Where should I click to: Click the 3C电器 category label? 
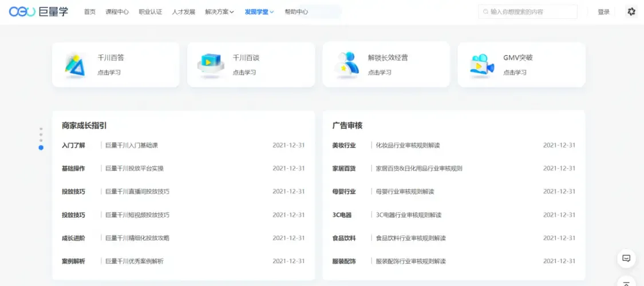(x=342, y=215)
